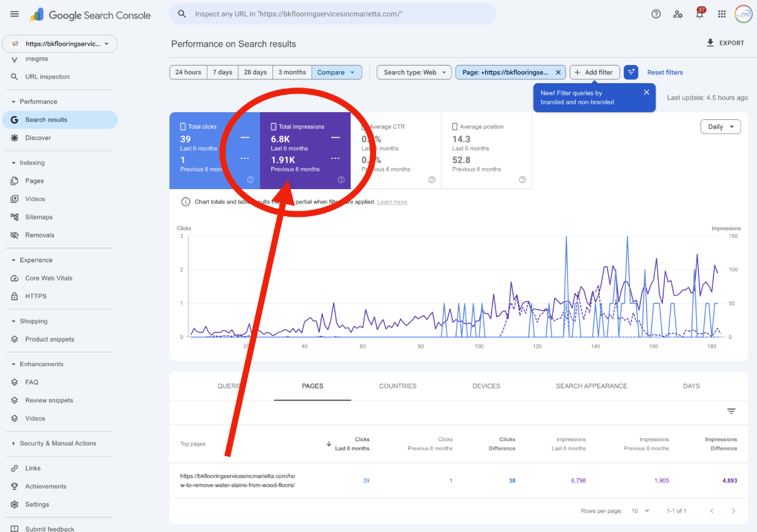Toggle the Total impressions metric card
This screenshot has height=532, width=757.
click(x=305, y=151)
